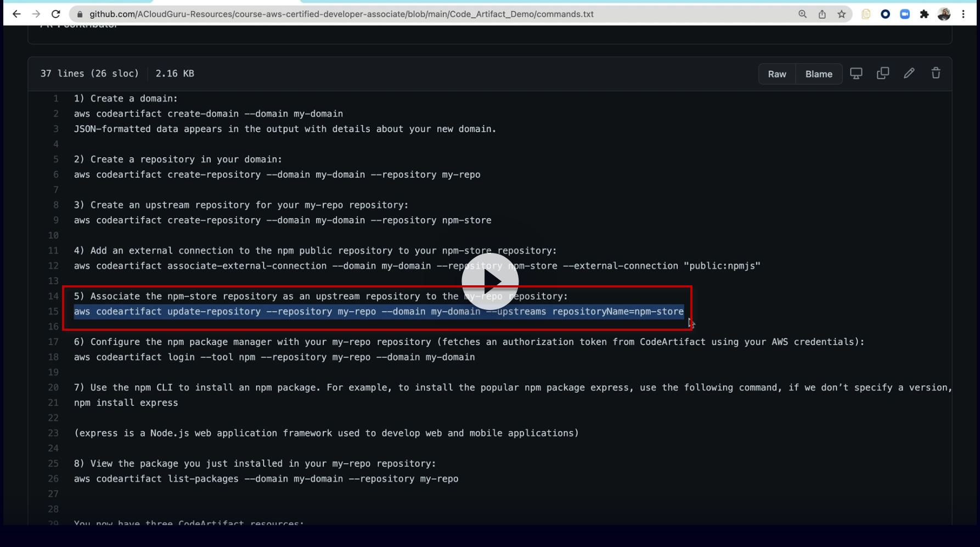Viewport: 980px width, 547px height.
Task: Edit this file with the pencil icon
Action: (909, 74)
